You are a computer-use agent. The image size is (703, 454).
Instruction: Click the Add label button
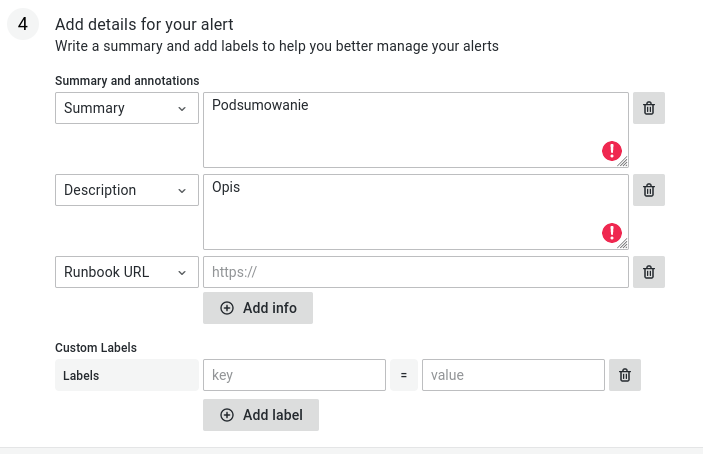[x=261, y=415]
